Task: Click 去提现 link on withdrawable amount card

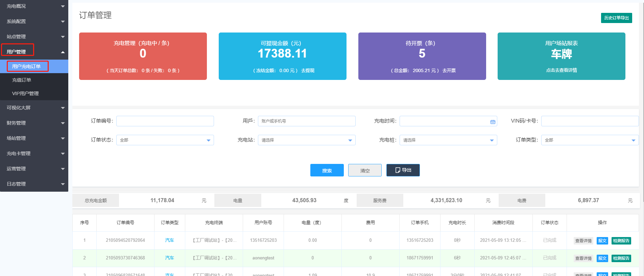Action: pos(308,70)
